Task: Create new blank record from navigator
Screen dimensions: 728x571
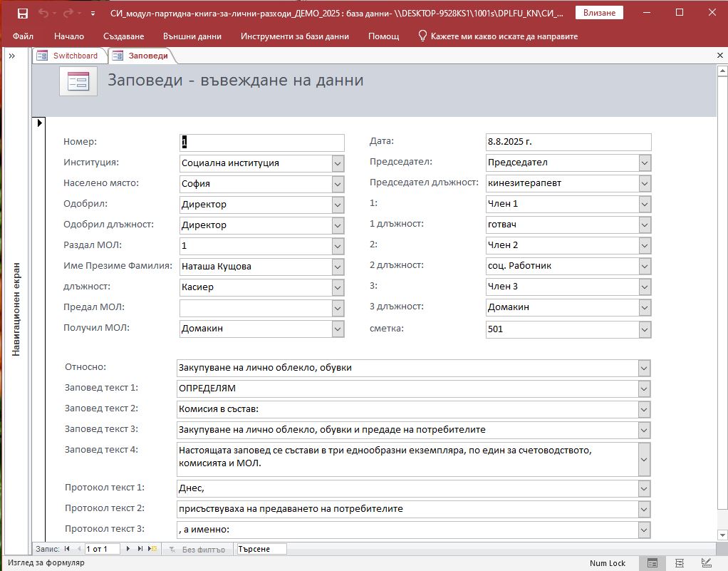Action: (x=152, y=549)
